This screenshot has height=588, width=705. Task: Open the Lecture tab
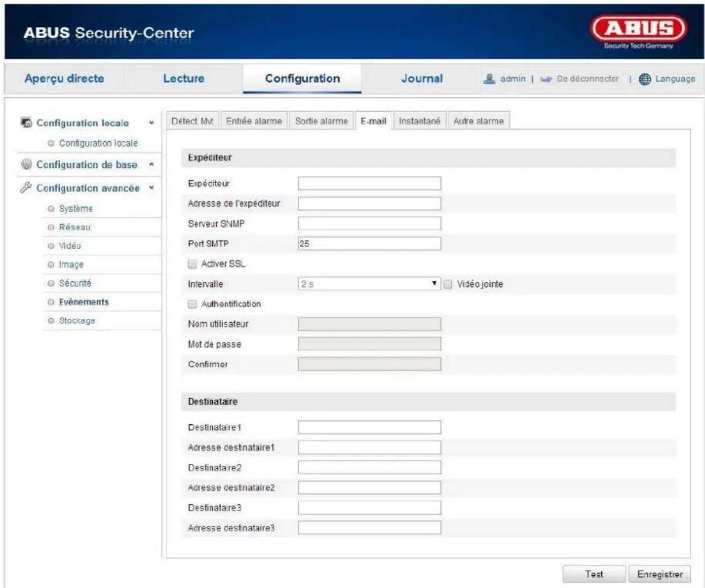tap(183, 78)
